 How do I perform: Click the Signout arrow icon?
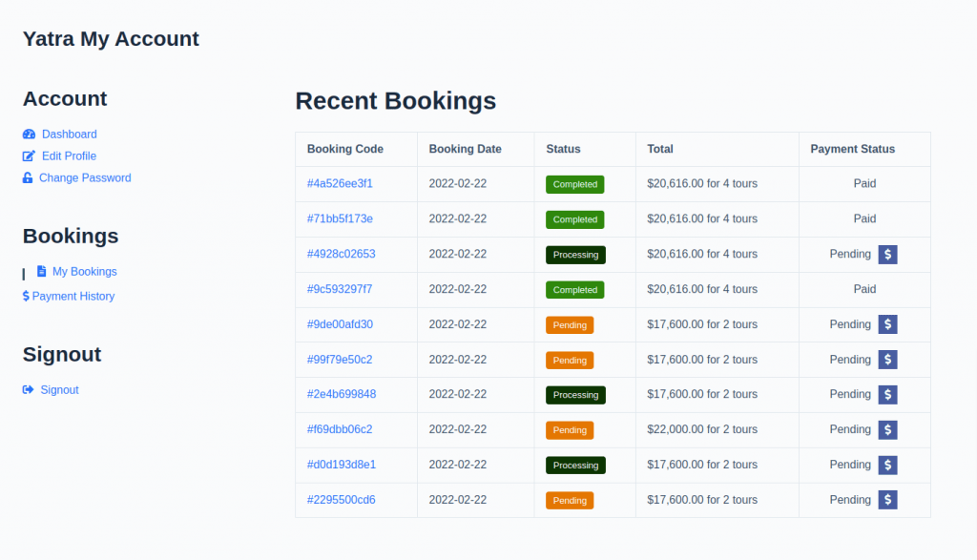point(27,389)
